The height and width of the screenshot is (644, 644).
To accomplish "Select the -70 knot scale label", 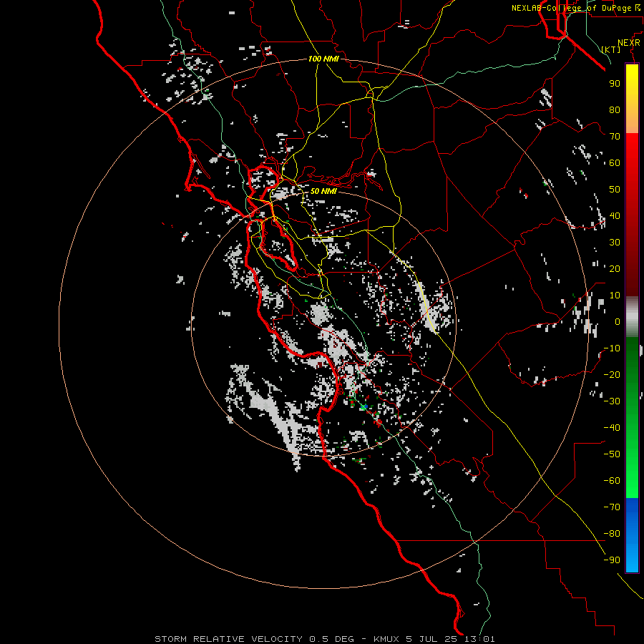I will 612,507.
